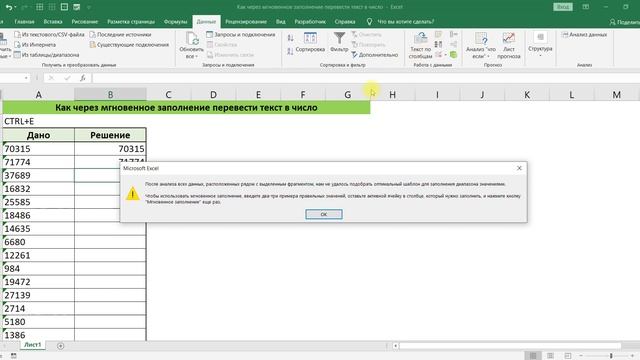Click the horizontal scrollbar at the bottom
640x360 pixels.
click(510, 346)
